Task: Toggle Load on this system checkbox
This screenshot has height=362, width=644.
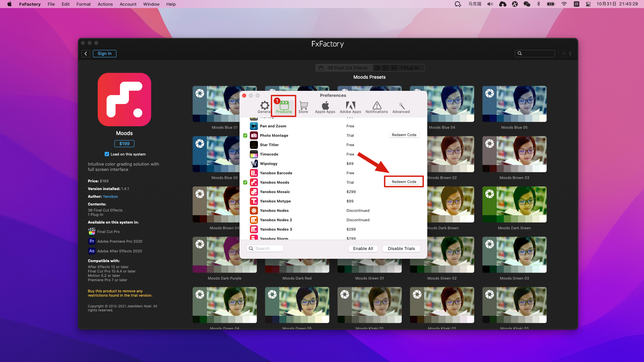Action: 107,154
